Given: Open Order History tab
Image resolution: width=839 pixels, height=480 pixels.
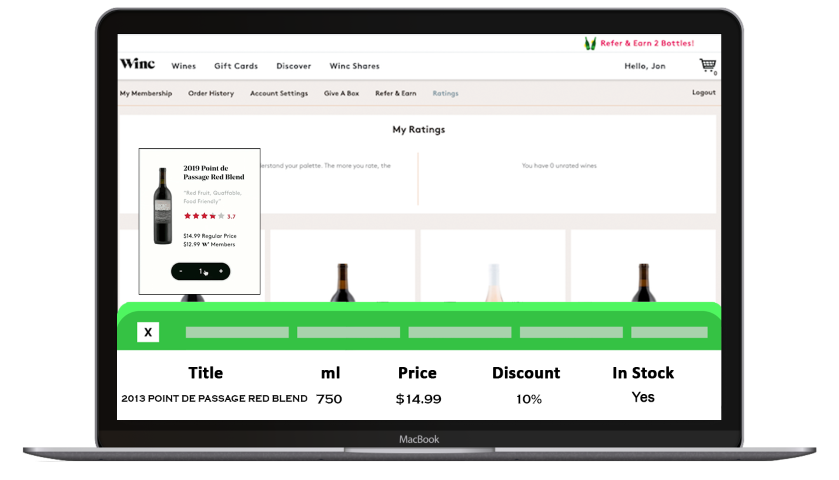Looking at the screenshot, I should [x=211, y=93].
